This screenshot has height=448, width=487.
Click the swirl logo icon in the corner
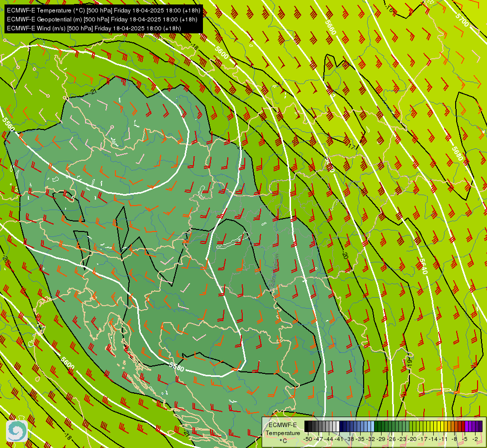[17, 431]
